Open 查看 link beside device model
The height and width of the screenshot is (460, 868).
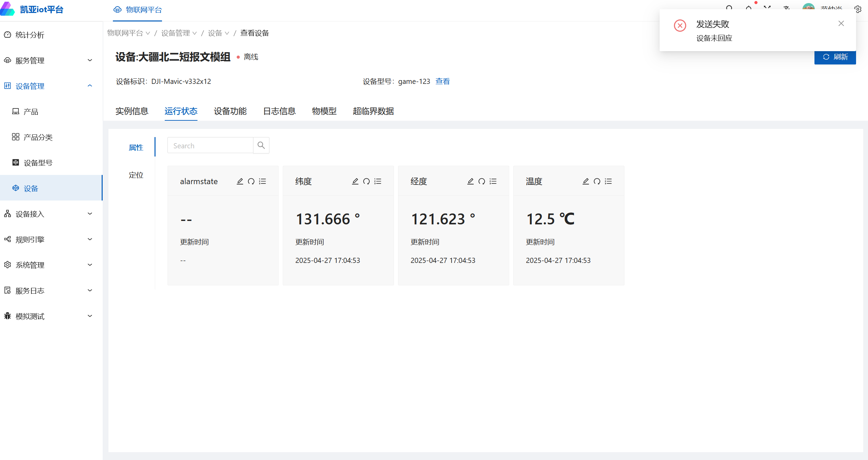tap(442, 81)
